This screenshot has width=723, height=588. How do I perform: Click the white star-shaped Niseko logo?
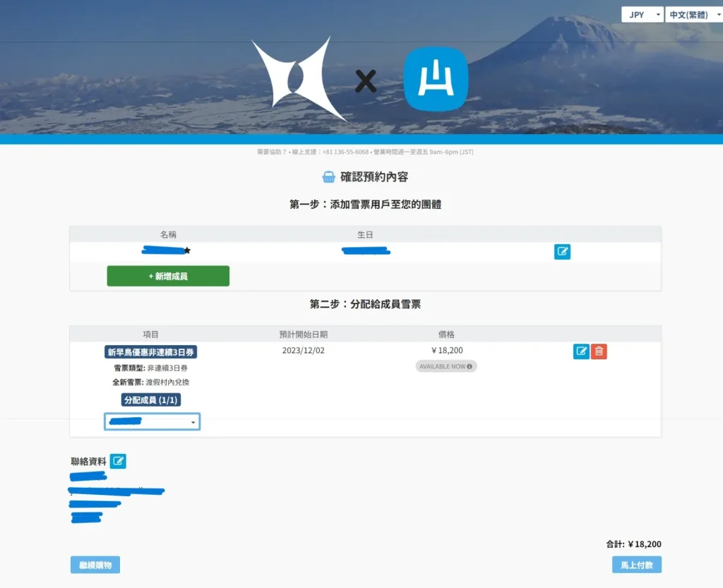[x=292, y=79]
